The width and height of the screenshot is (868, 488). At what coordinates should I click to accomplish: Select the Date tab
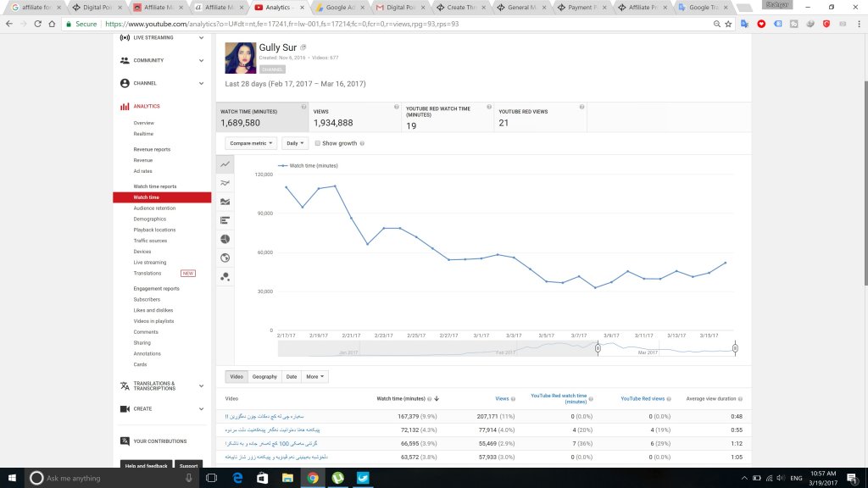(292, 376)
